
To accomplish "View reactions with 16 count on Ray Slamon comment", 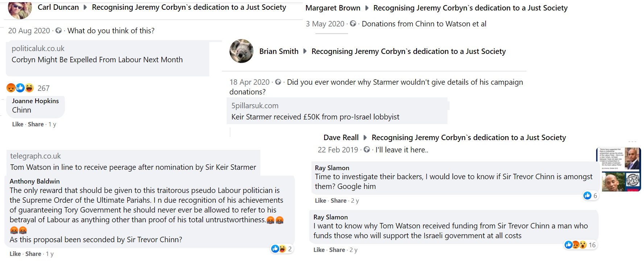I will pyautogui.click(x=580, y=245).
